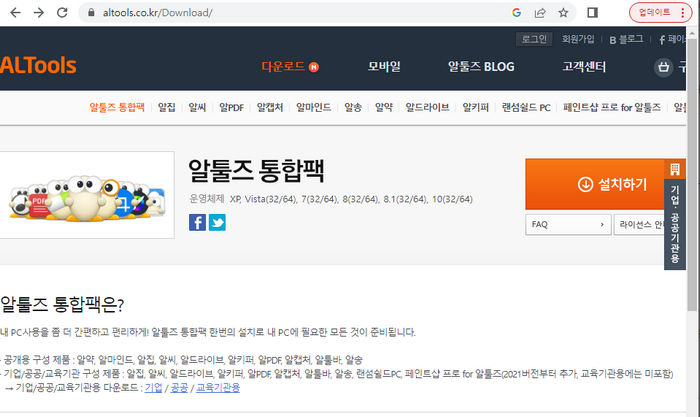Open the browser side panel
Image resolution: width=700 pixels, height=417 pixels.
pos(592,13)
